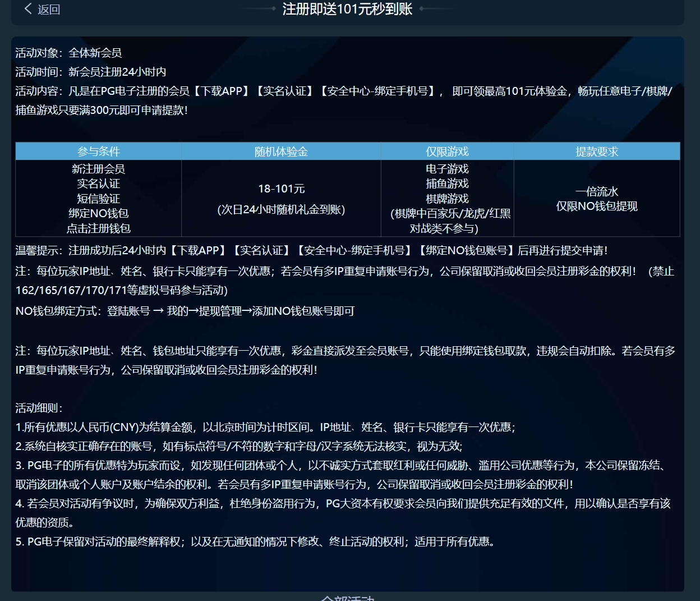Click the 活动细则: heading
Screen dimensions: 700x601
[x=39, y=408]
